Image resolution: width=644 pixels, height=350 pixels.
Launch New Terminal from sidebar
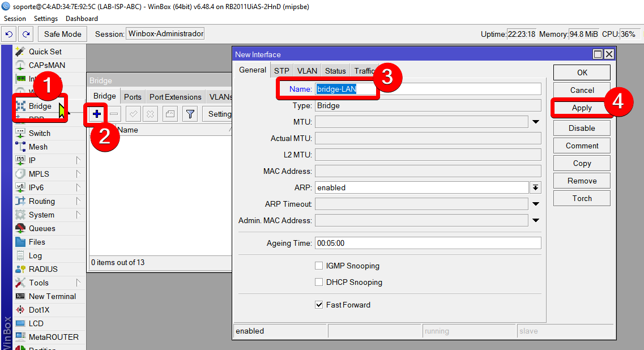coord(52,296)
